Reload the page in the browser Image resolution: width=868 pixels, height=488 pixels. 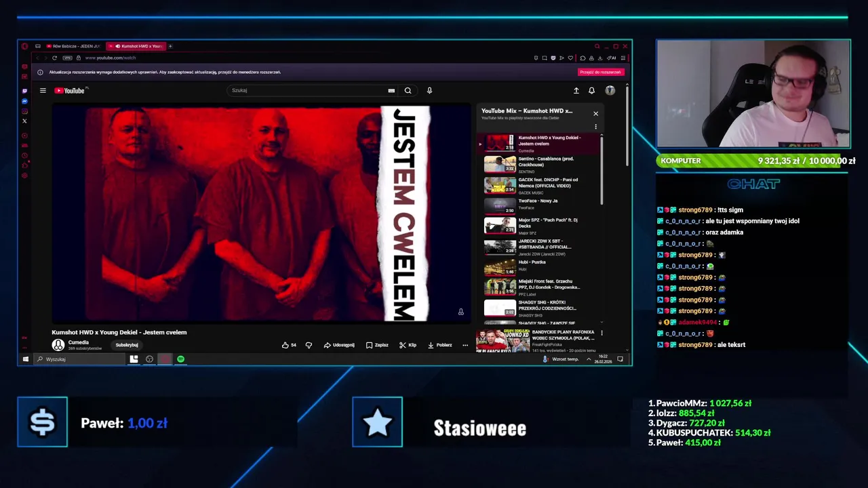54,58
